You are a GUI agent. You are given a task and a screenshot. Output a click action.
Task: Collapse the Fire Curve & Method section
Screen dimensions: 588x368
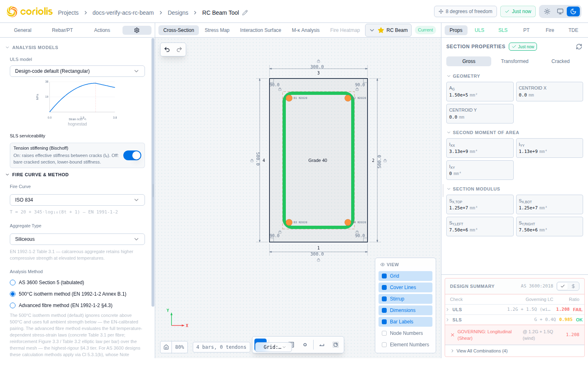tap(7, 175)
